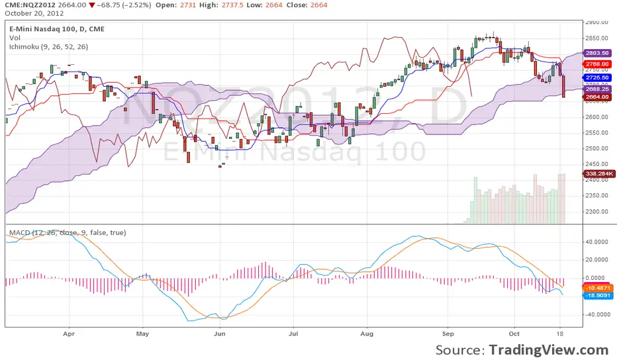
Task: Click the 2500.00 price axis tick
Action: pos(597,148)
